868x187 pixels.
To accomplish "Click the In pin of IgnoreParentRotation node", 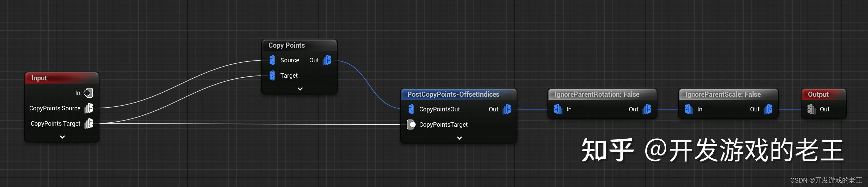I will tap(558, 109).
